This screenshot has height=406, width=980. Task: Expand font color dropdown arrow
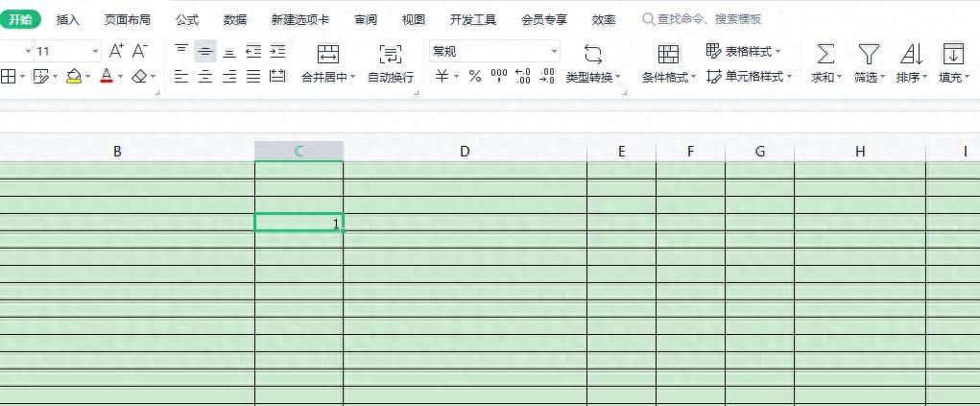pos(120,77)
